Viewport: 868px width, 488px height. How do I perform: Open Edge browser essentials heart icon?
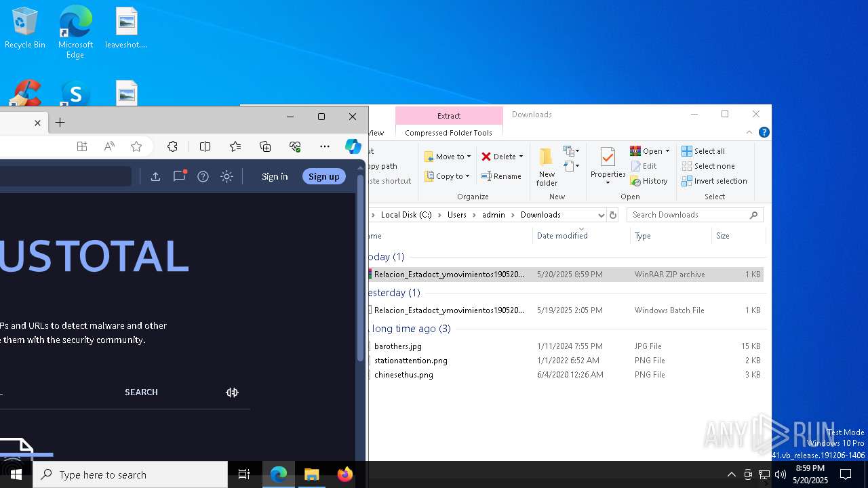click(295, 146)
